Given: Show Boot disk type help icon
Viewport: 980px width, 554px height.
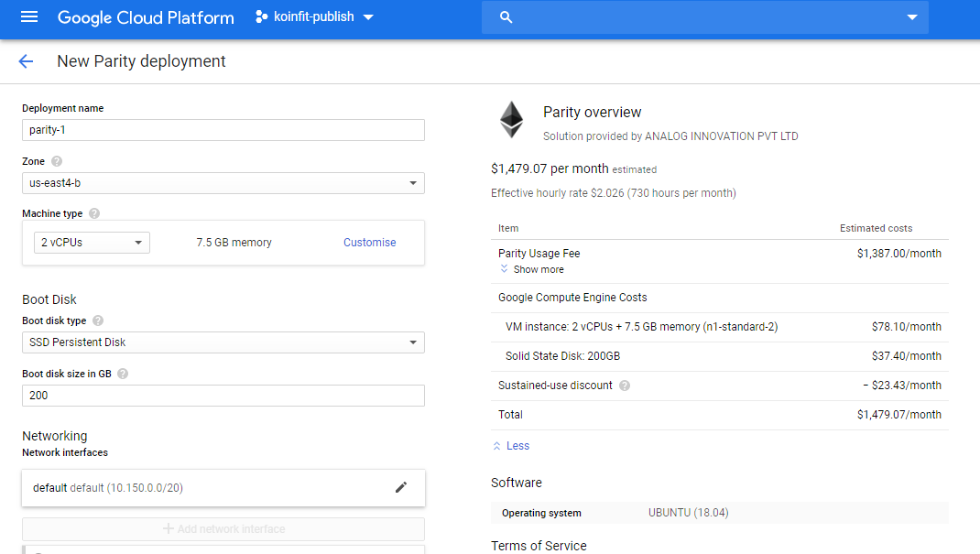Looking at the screenshot, I should 98,320.
